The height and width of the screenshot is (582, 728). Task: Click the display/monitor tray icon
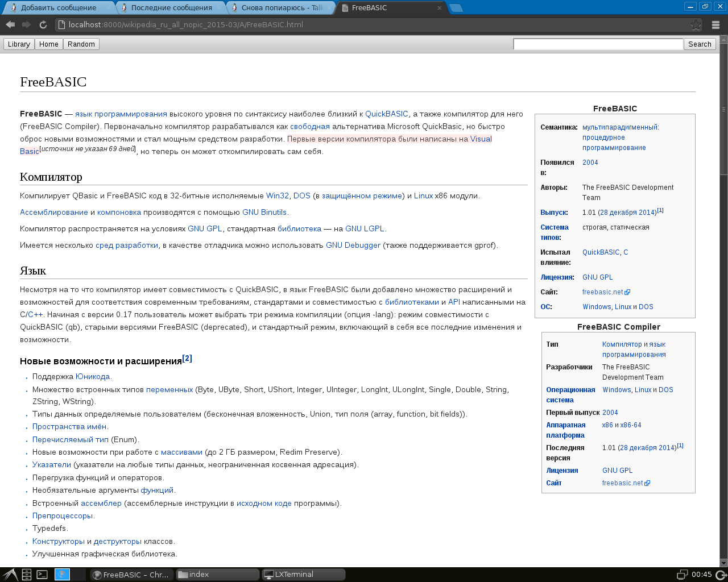point(682,575)
